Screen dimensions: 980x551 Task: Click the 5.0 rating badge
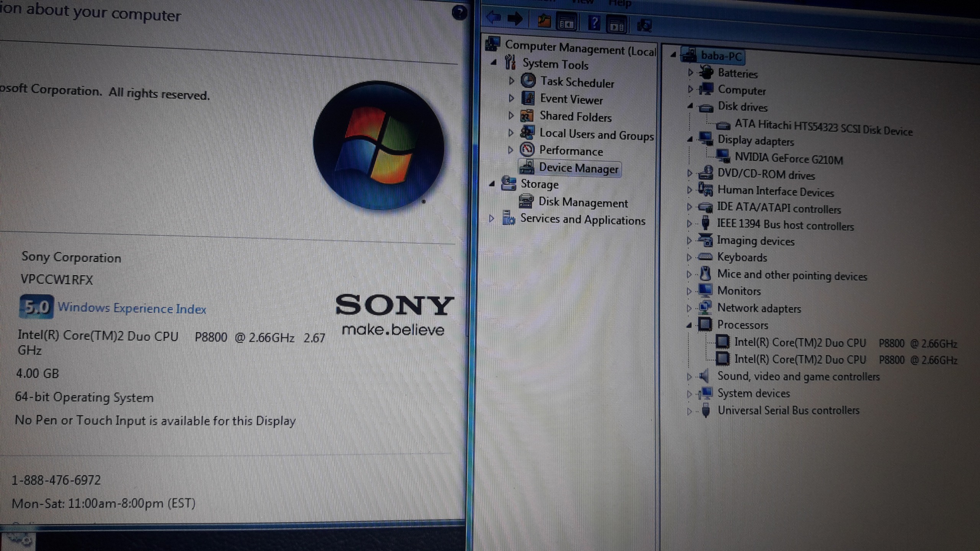(x=36, y=306)
